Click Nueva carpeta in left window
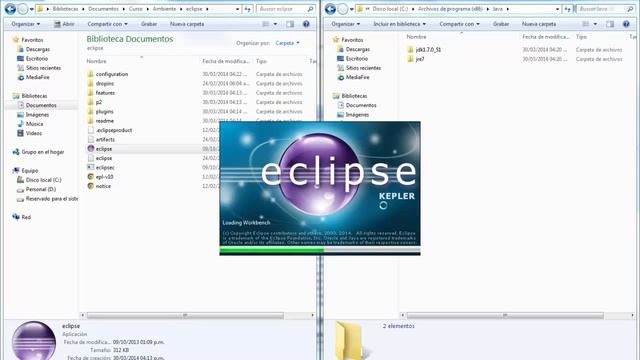Image resolution: width=640 pixels, height=360 pixels. (187, 24)
